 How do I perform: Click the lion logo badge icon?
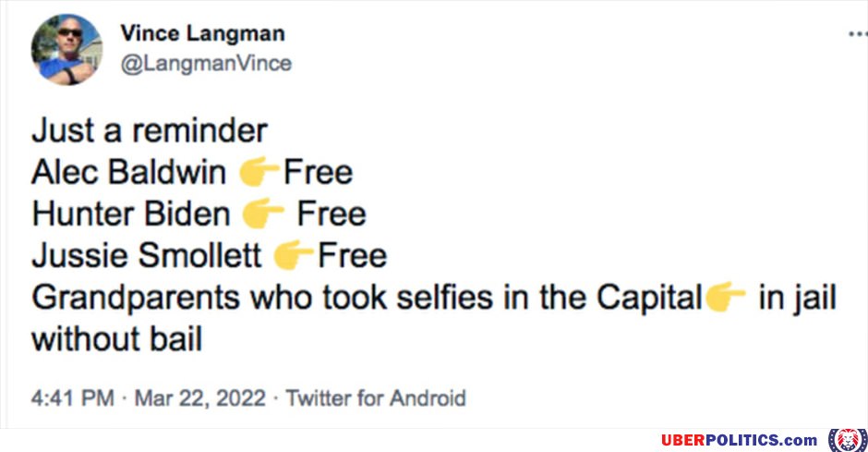point(848,440)
